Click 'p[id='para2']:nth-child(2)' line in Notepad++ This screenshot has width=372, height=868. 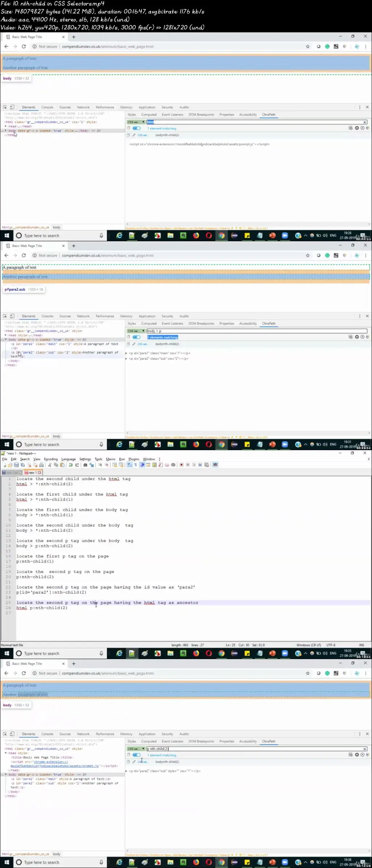[x=51, y=592]
